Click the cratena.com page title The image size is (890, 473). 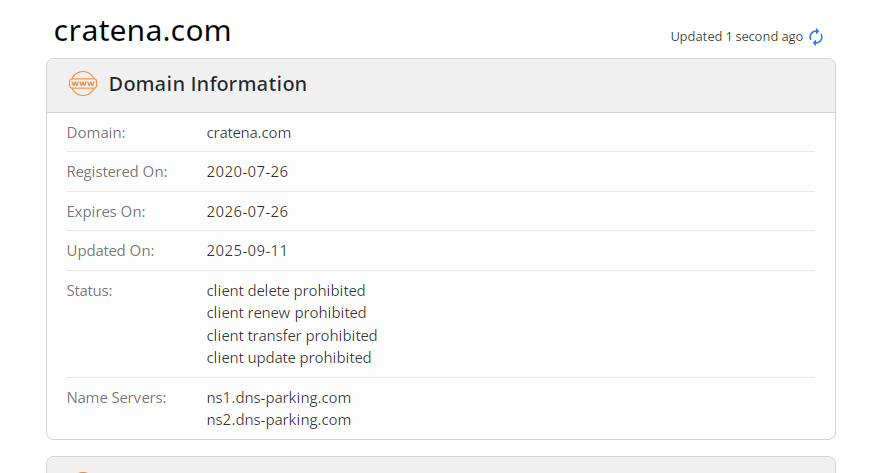pyautogui.click(x=142, y=31)
